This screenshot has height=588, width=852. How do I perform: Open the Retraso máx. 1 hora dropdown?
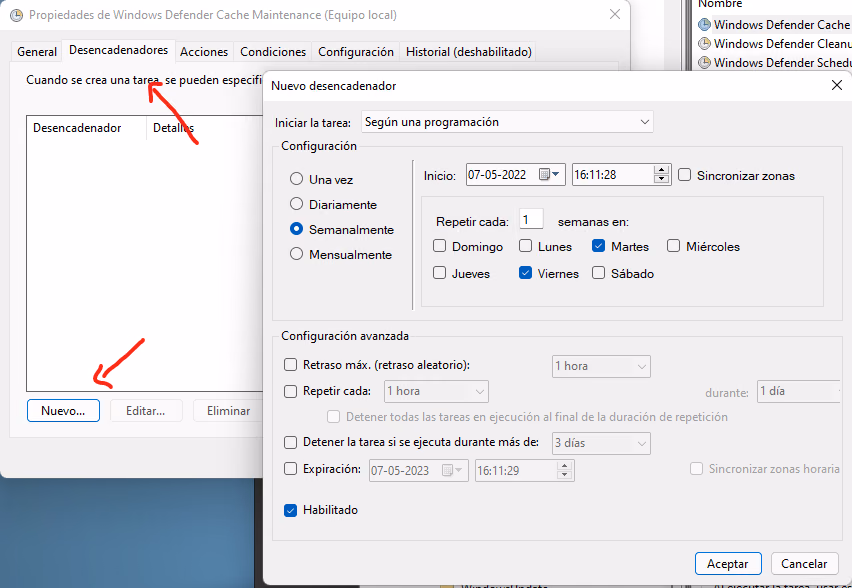[601, 366]
